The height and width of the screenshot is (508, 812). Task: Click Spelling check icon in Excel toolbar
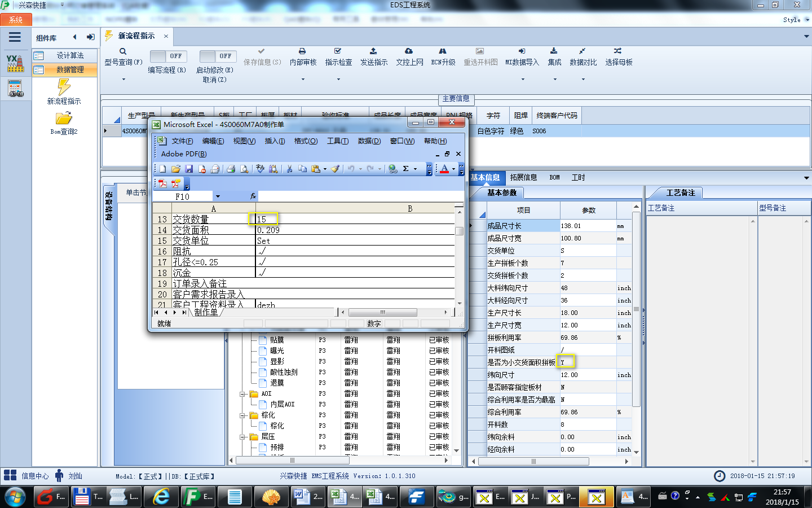click(x=260, y=169)
